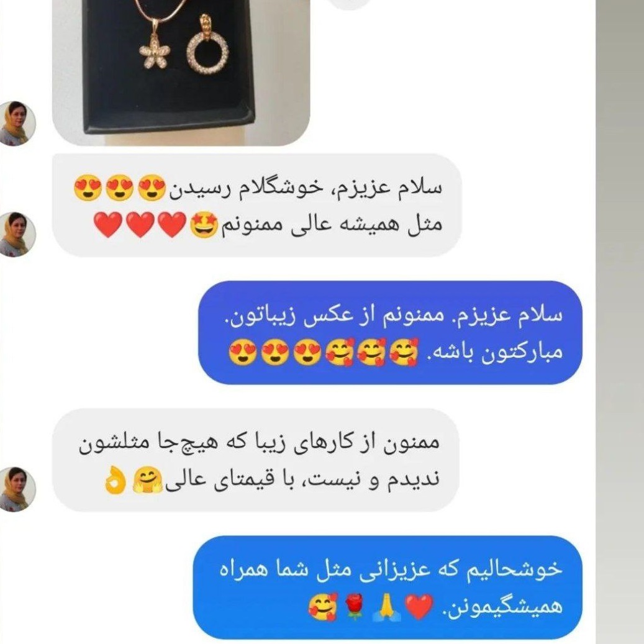Tap the rose emoji in last reply
This screenshot has height=644, width=644.
click(x=353, y=607)
